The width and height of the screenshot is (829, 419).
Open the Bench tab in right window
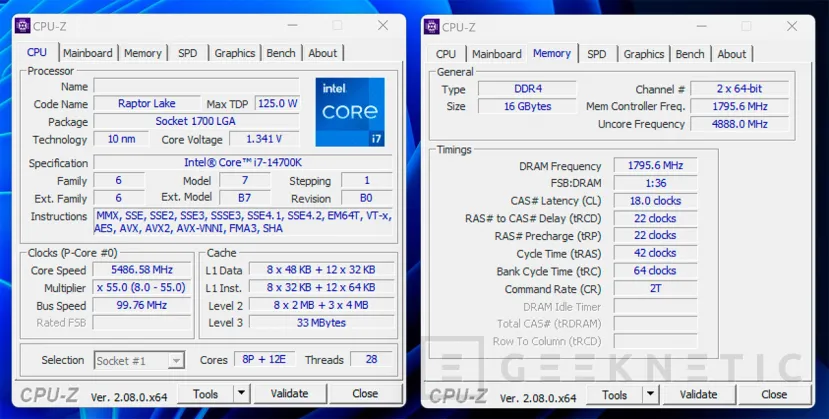[x=690, y=54]
